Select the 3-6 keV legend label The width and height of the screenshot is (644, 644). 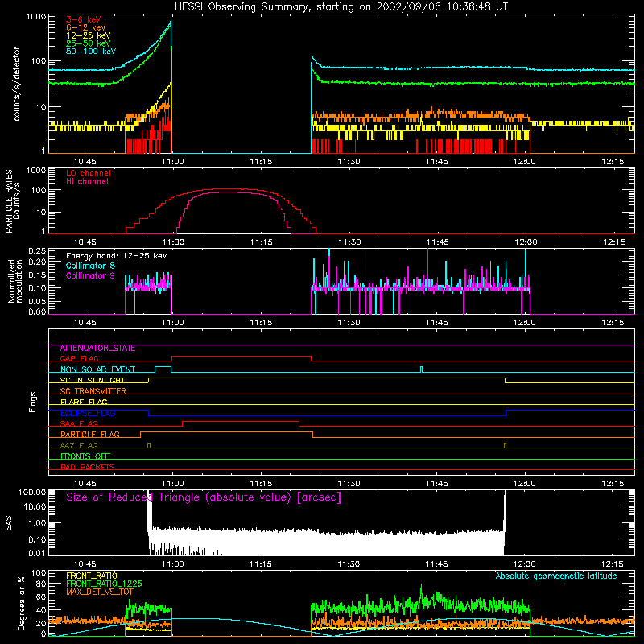[84, 19]
